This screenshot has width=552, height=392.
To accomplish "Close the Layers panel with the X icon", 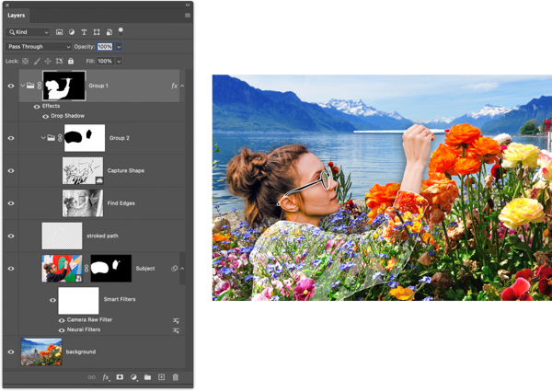I will [7, 5].
